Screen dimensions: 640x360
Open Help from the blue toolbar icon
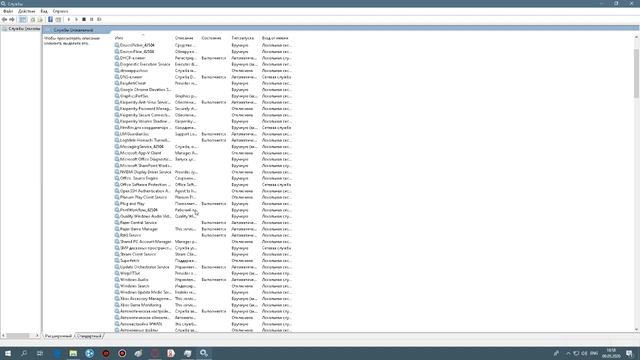pos(50,20)
